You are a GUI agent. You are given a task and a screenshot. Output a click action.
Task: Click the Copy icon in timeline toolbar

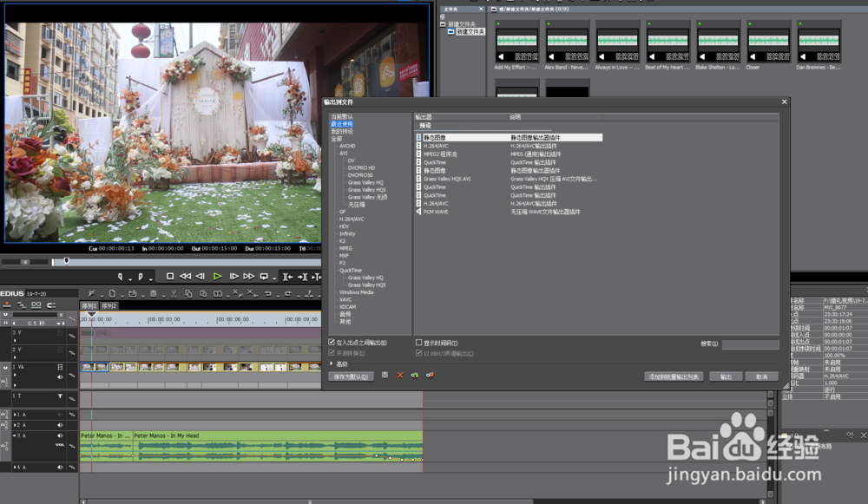[188, 294]
